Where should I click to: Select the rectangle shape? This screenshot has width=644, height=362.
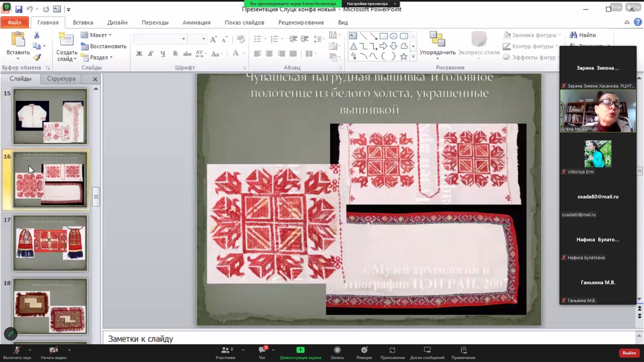(384, 36)
